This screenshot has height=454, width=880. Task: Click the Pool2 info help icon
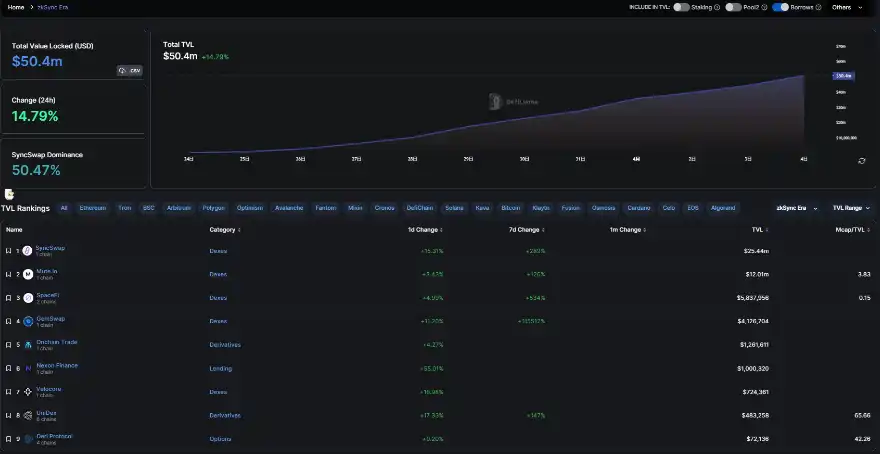tap(766, 7)
